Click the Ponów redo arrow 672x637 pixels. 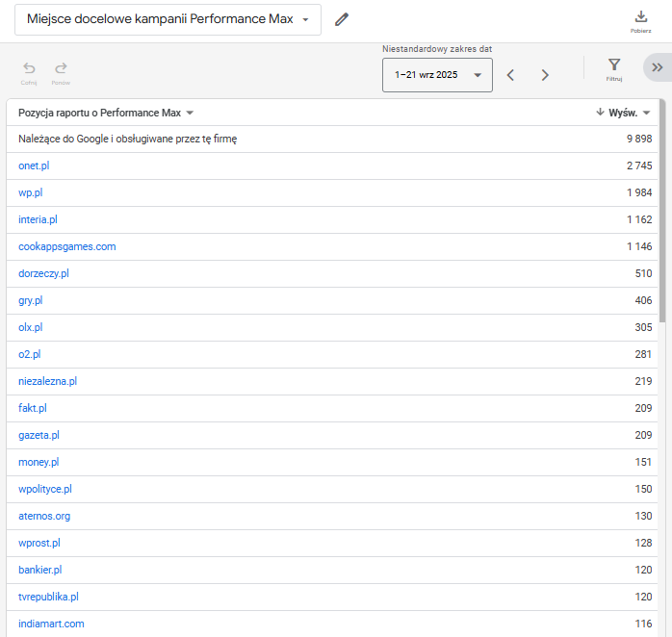61,68
